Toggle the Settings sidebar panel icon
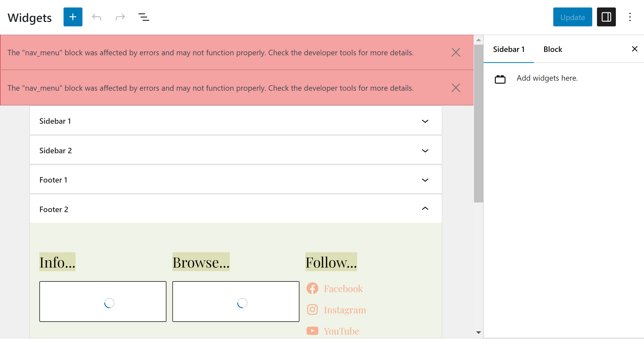Screen dimensions: 644x340 [x=606, y=17]
